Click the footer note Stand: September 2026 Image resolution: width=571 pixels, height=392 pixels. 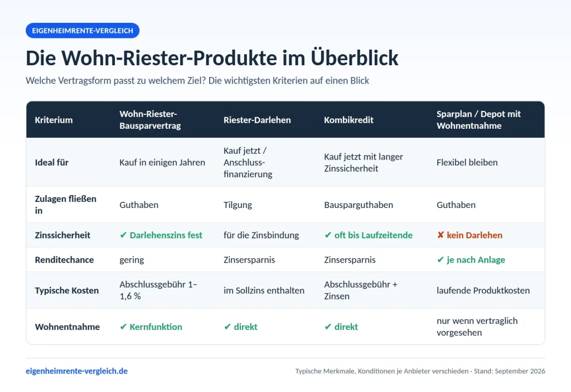pos(509,371)
